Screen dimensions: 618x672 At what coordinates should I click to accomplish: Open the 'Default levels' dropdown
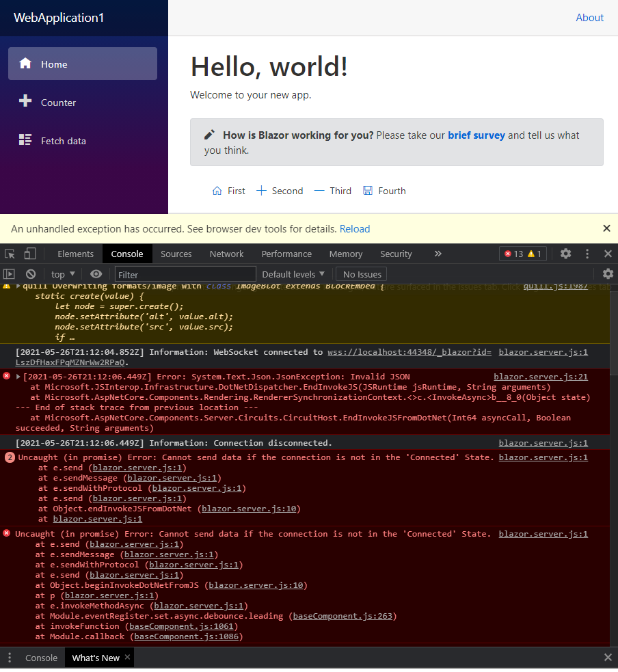tap(292, 273)
